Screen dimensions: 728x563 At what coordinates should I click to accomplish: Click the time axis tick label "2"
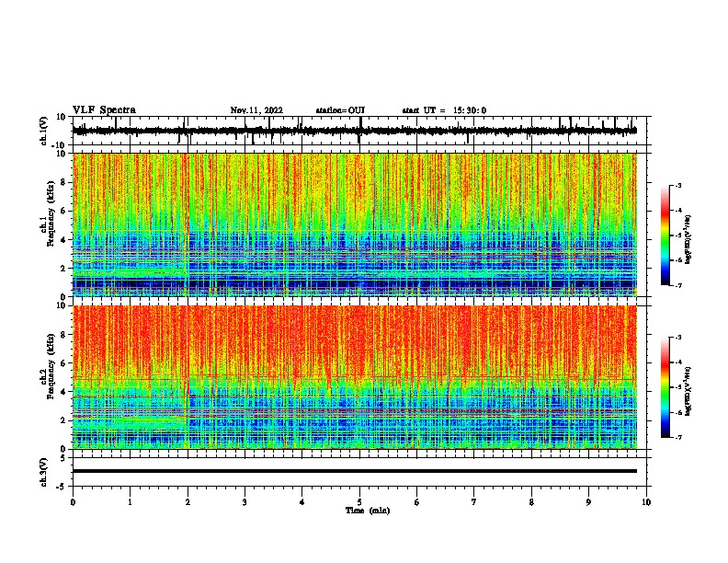[188, 502]
